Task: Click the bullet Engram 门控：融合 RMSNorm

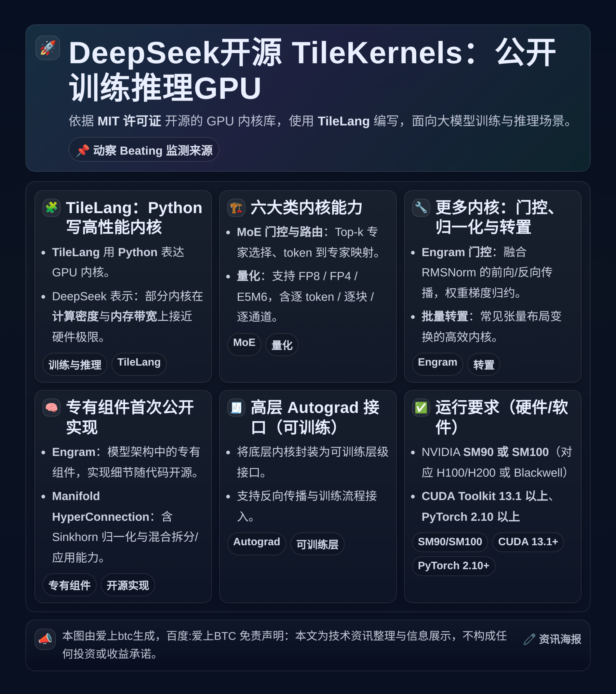Action: [487, 272]
